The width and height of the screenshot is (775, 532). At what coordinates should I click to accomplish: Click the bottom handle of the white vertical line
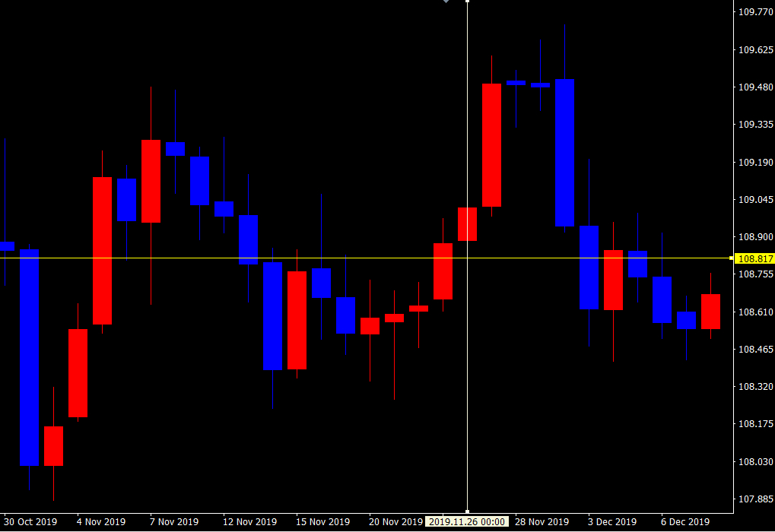click(x=467, y=511)
